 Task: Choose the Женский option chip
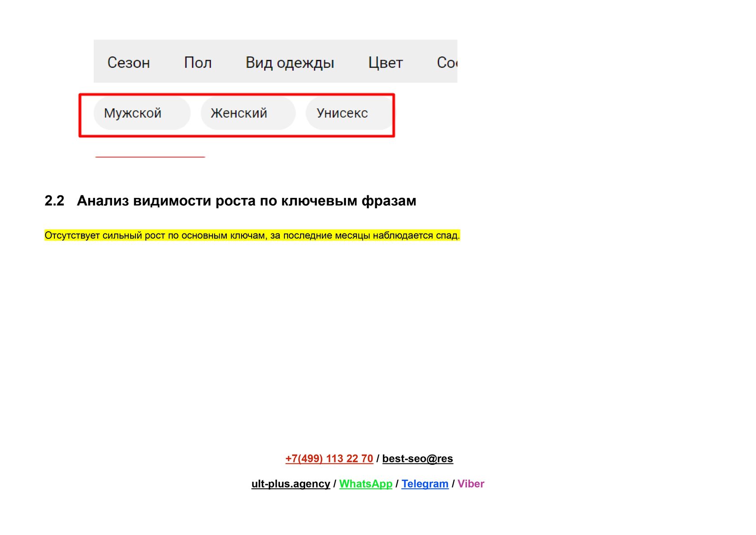248,113
